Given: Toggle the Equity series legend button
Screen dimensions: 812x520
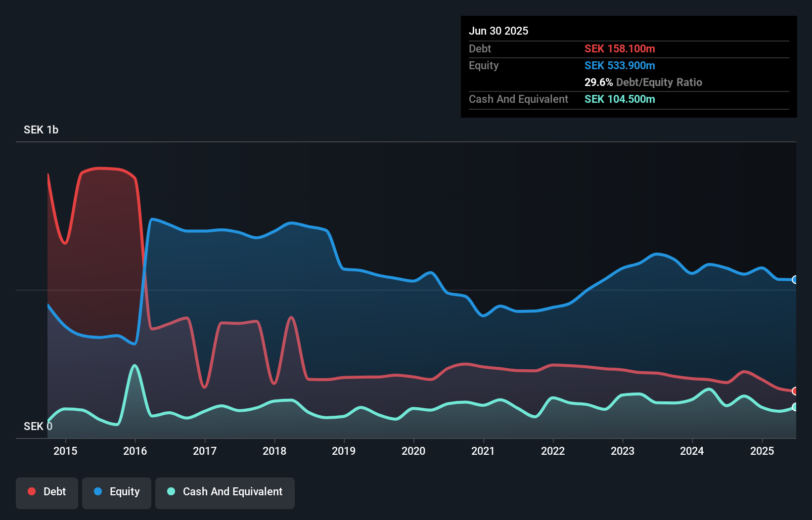Looking at the screenshot, I should pos(117,493).
